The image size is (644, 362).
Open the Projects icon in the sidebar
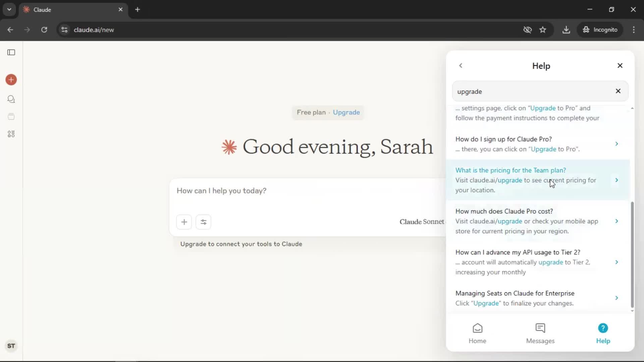[x=11, y=117]
